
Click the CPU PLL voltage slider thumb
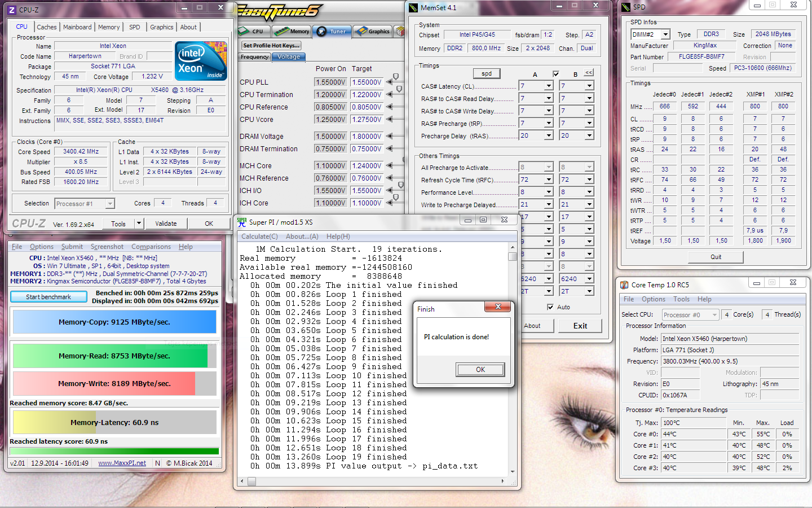(x=396, y=77)
